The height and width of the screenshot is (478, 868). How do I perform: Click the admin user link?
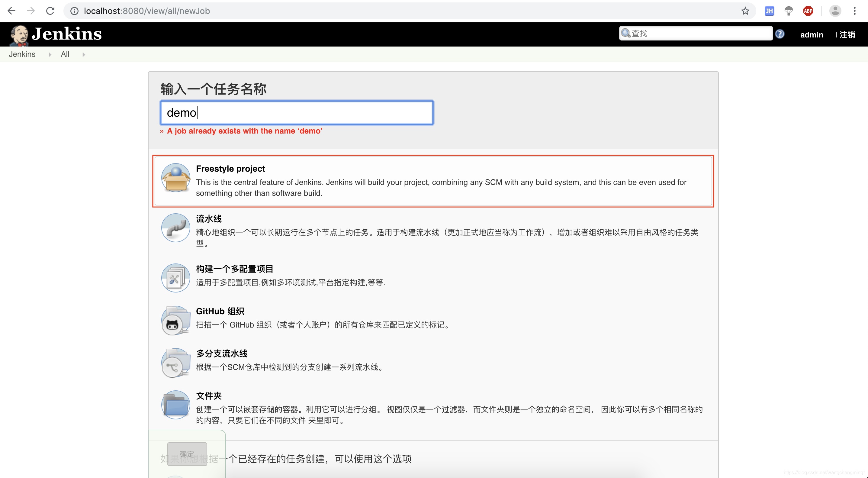(812, 35)
